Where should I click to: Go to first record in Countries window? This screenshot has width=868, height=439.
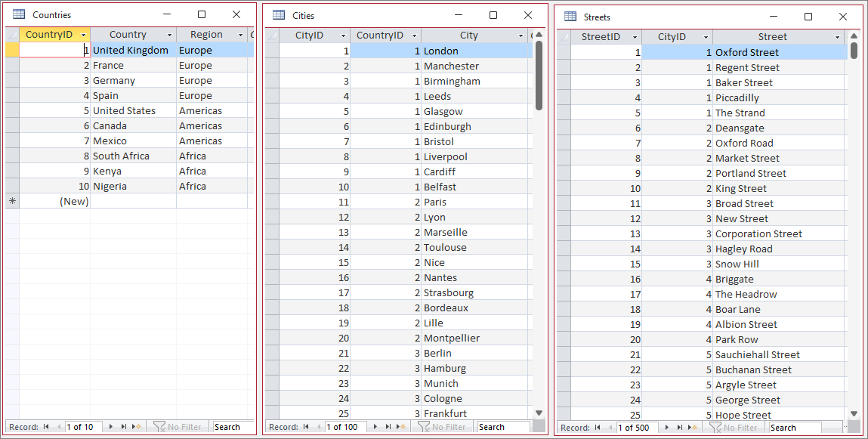46,427
